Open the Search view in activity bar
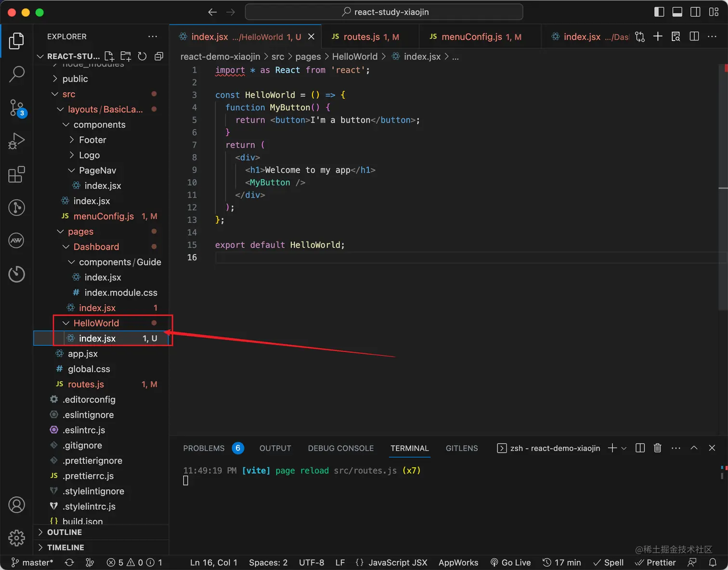 pos(16,74)
